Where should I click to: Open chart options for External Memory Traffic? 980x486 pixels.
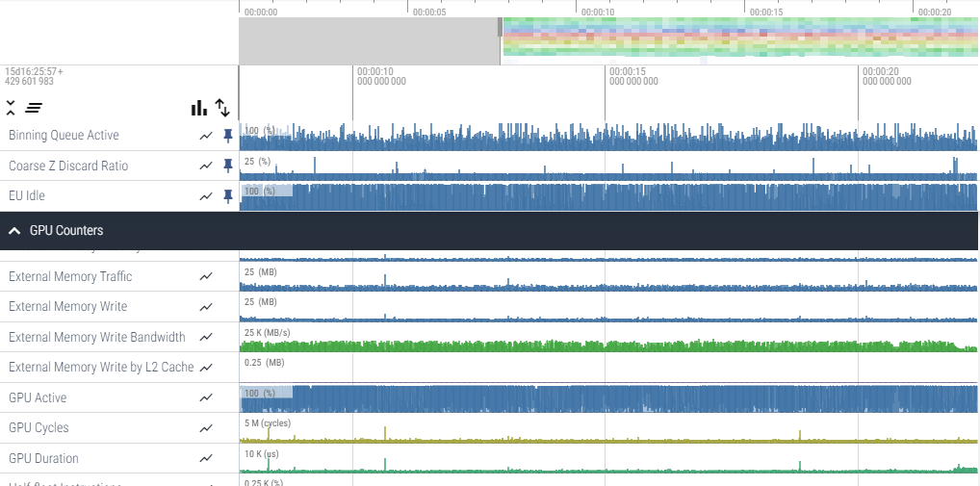(206, 277)
